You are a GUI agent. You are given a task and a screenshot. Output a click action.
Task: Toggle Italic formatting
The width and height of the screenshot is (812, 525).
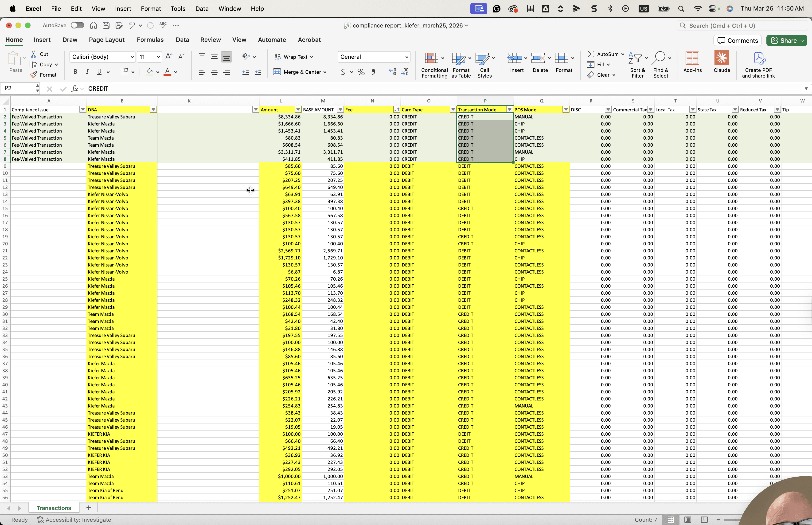tap(87, 72)
